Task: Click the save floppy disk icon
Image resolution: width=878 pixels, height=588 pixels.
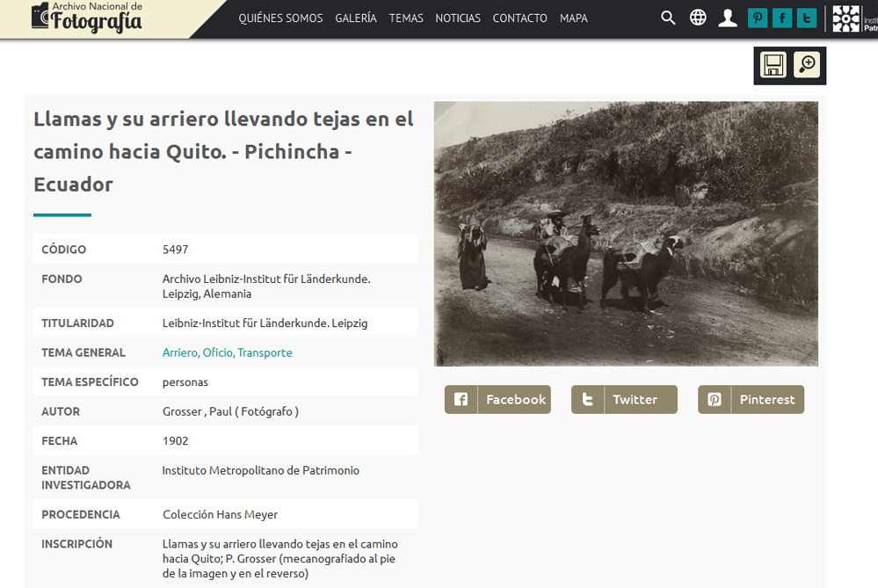Action: [x=773, y=65]
